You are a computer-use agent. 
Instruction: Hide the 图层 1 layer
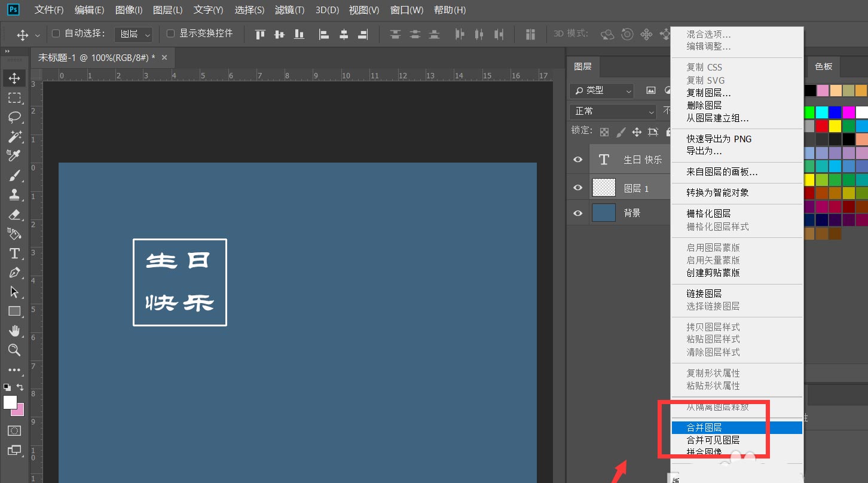click(577, 188)
